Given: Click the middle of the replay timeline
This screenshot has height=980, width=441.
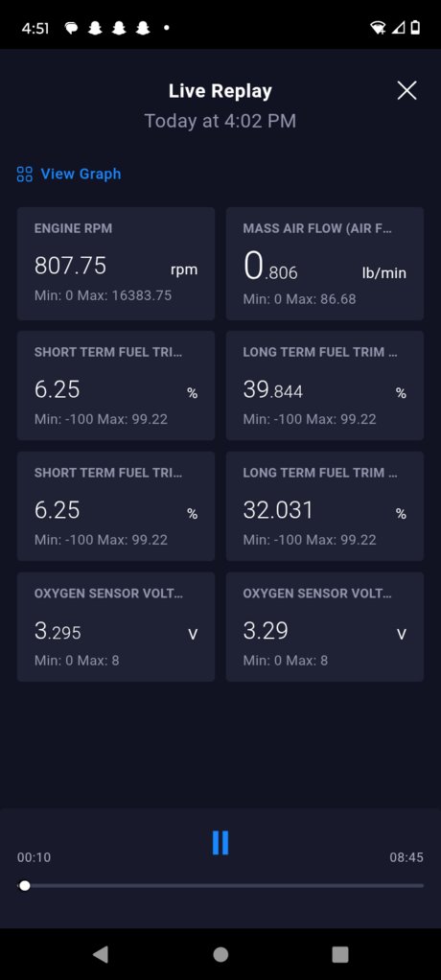Looking at the screenshot, I should [220, 886].
